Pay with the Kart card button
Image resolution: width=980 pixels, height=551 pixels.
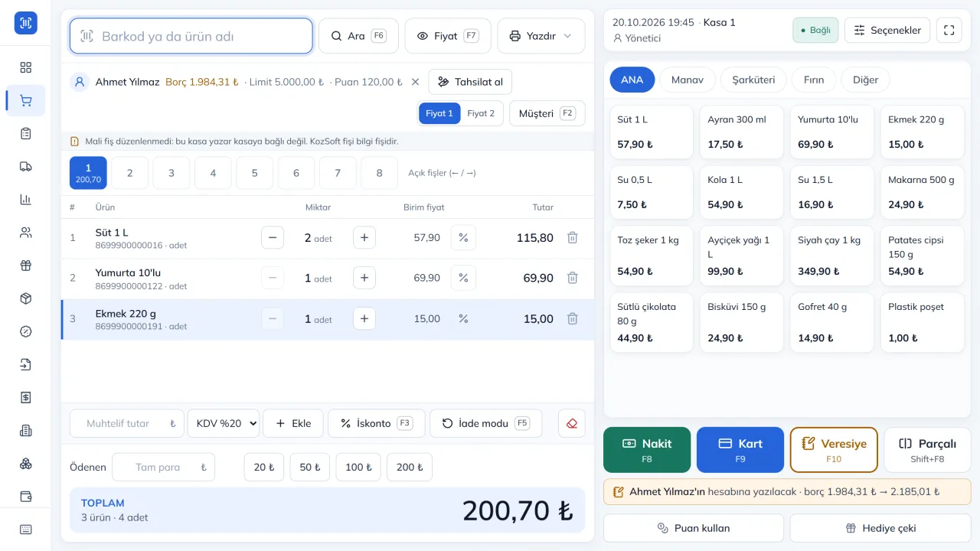[740, 450]
